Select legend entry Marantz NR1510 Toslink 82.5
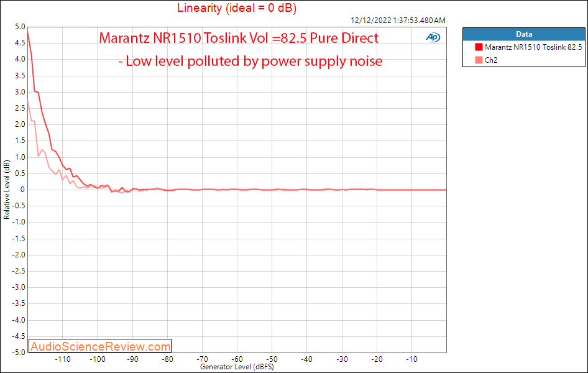 click(533, 47)
